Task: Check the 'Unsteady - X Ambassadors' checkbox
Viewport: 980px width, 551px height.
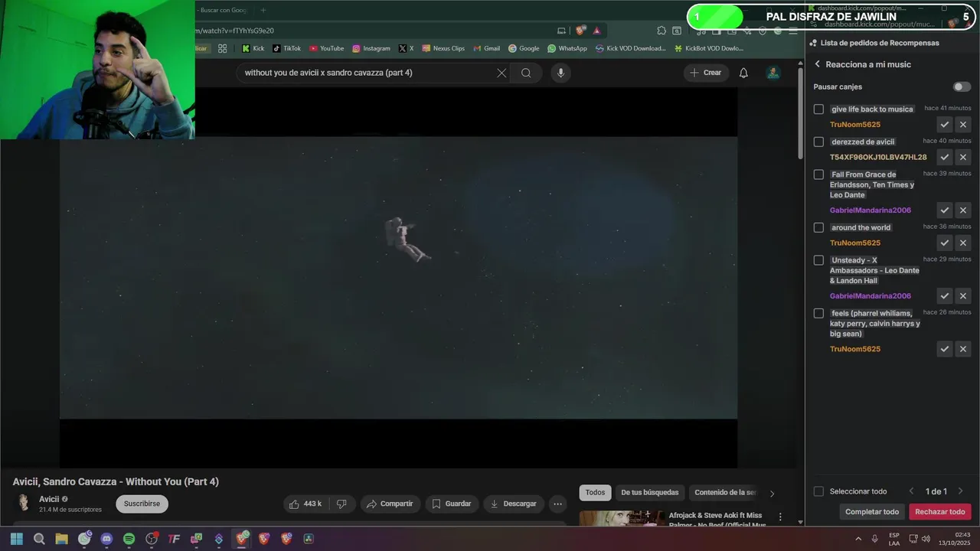Action: coord(818,260)
